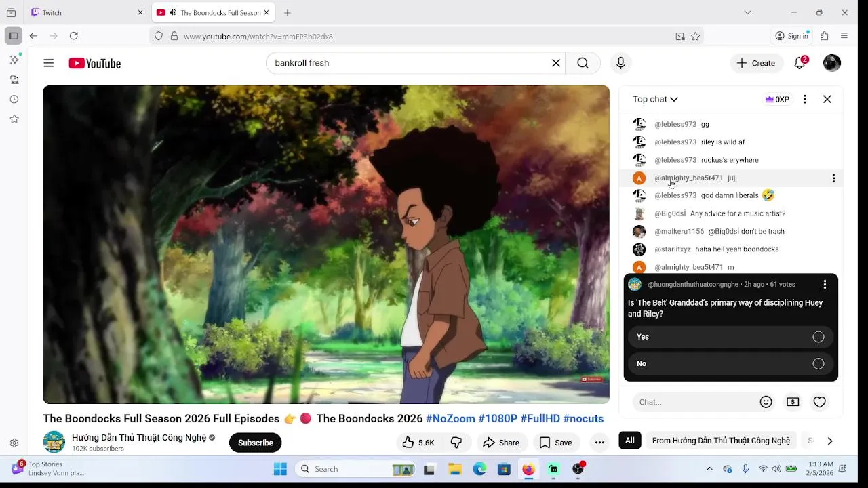Subscribe to the channel
This screenshot has height=488, width=868.
point(256,443)
